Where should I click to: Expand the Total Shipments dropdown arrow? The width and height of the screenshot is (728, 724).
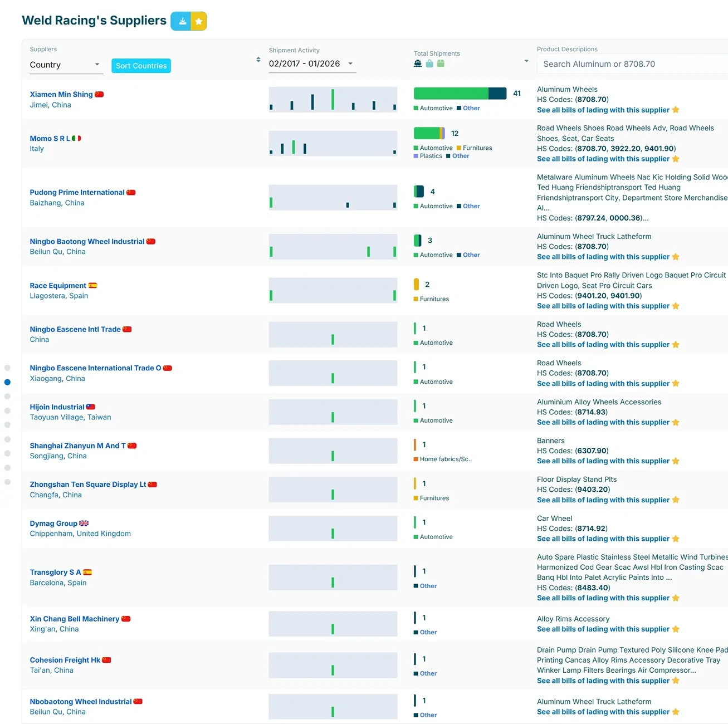point(526,61)
